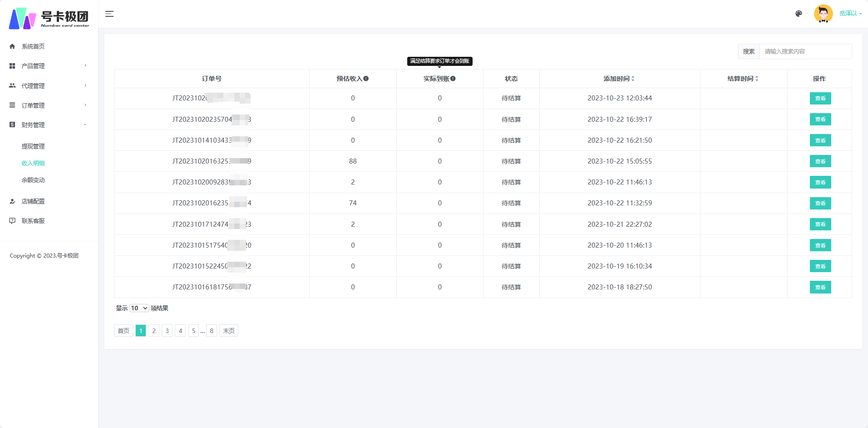Open the 提现管理 submenu item
The height and width of the screenshot is (428, 868).
33,146
